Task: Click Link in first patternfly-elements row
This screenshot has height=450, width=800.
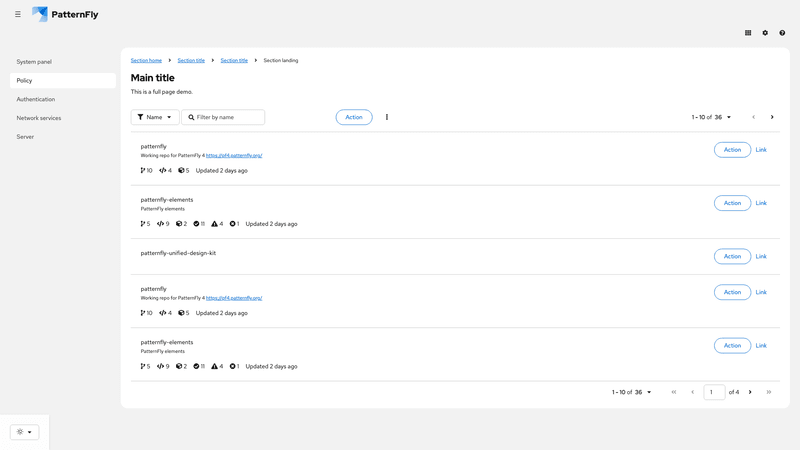Action: [761, 203]
